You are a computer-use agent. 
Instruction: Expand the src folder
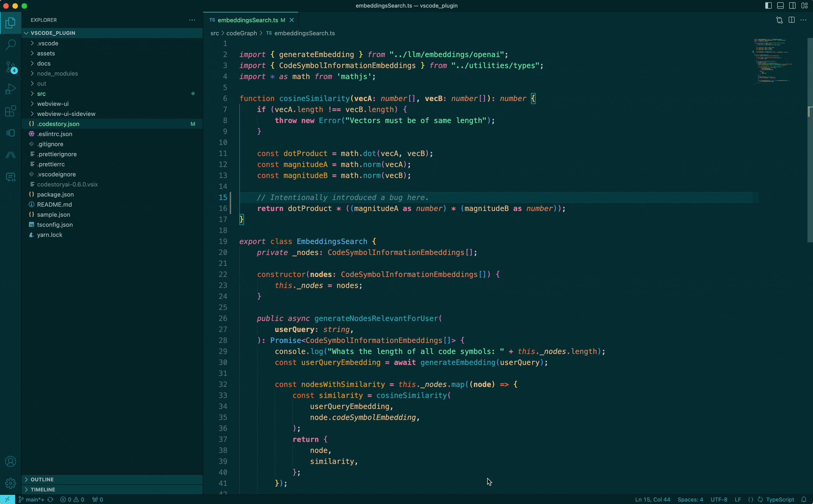pyautogui.click(x=41, y=94)
